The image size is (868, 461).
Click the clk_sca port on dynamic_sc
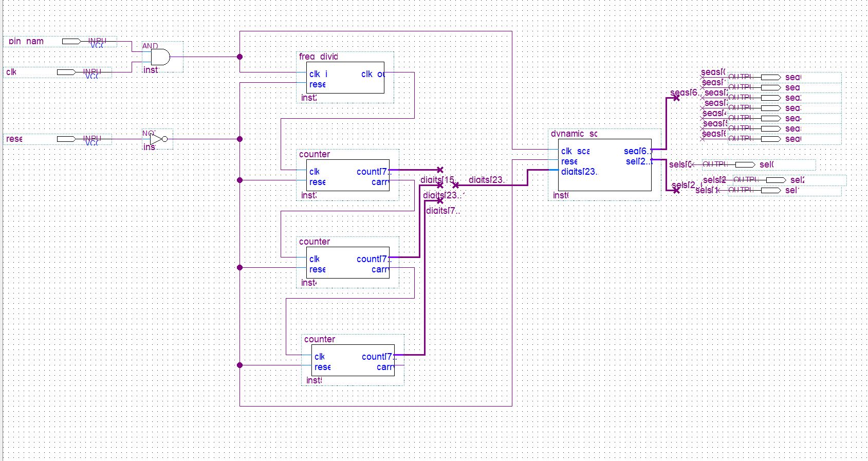(576, 151)
